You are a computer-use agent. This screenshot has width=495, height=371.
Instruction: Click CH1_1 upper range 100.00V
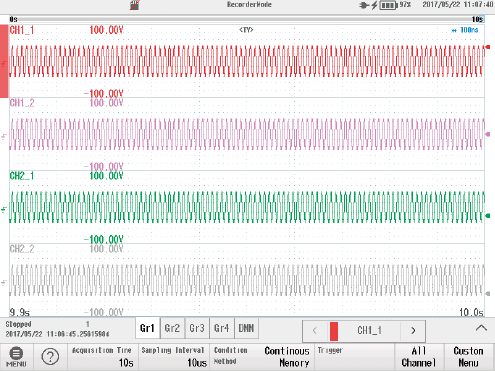click(106, 30)
